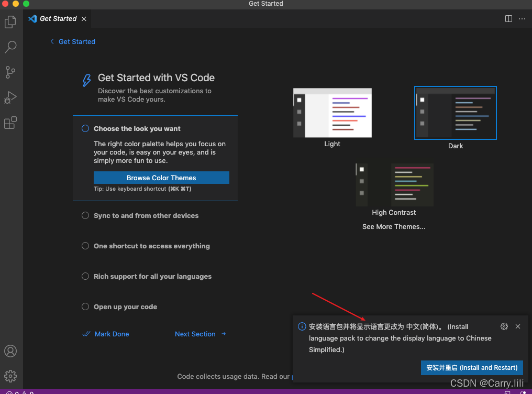
Task: Dismiss the language pack notification
Action: coord(518,326)
